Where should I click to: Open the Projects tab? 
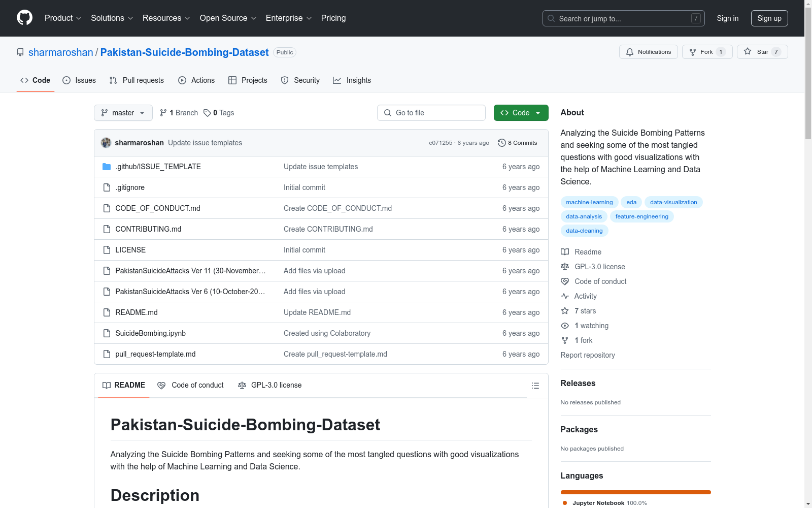pos(248,80)
